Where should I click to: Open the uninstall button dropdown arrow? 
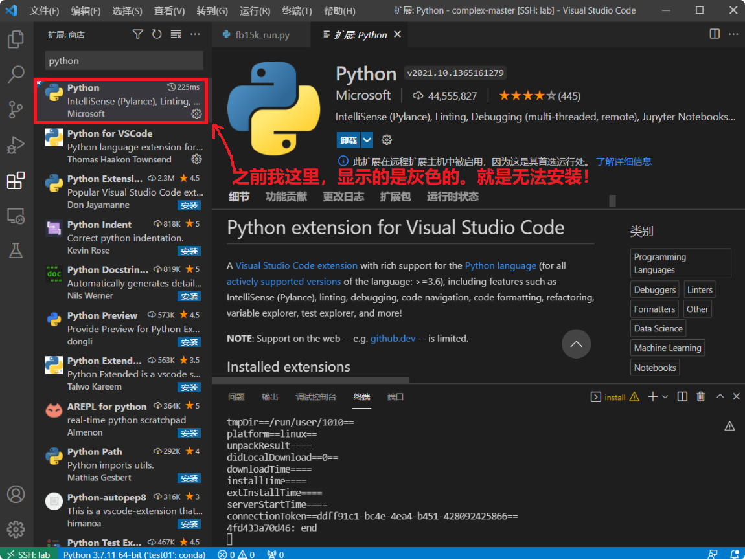tap(367, 140)
